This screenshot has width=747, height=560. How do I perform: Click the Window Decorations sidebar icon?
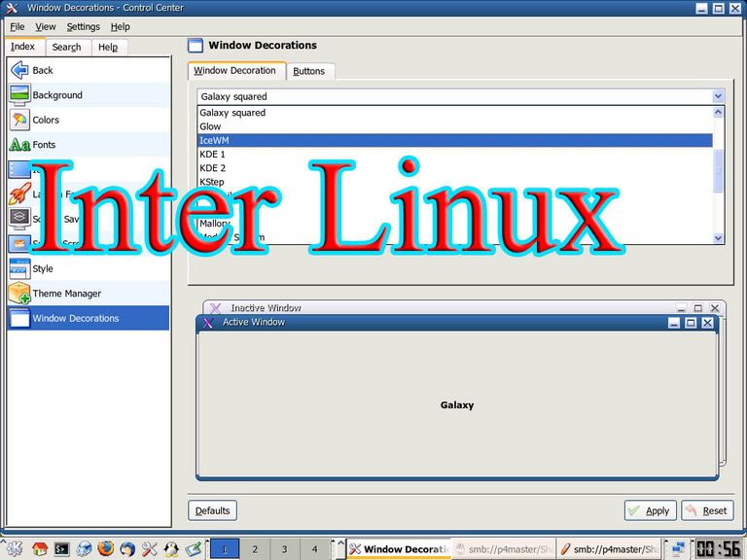click(19, 318)
